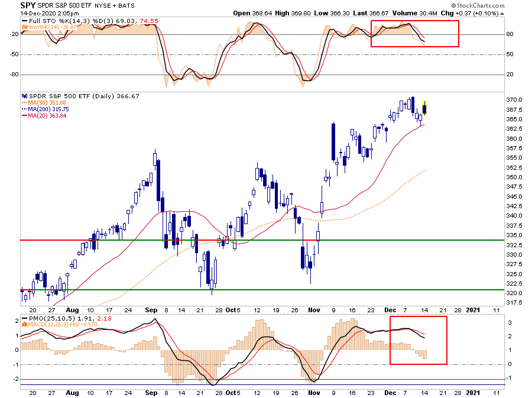Click the 'NYSE + BATS' exchange label
The image size is (532, 398).
[x=114, y=6]
